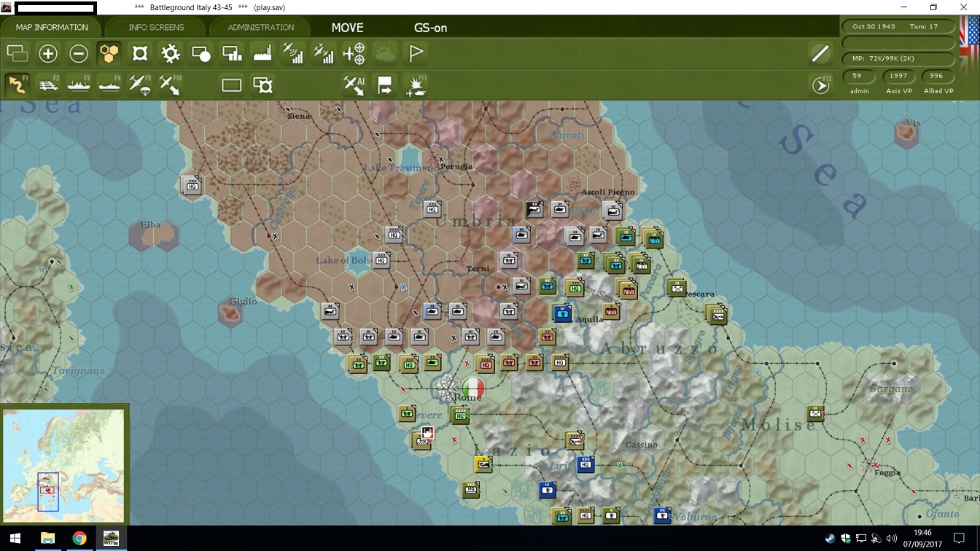The height and width of the screenshot is (551, 980).
Task: Toggle the weather cloud icon
Action: [x=385, y=53]
